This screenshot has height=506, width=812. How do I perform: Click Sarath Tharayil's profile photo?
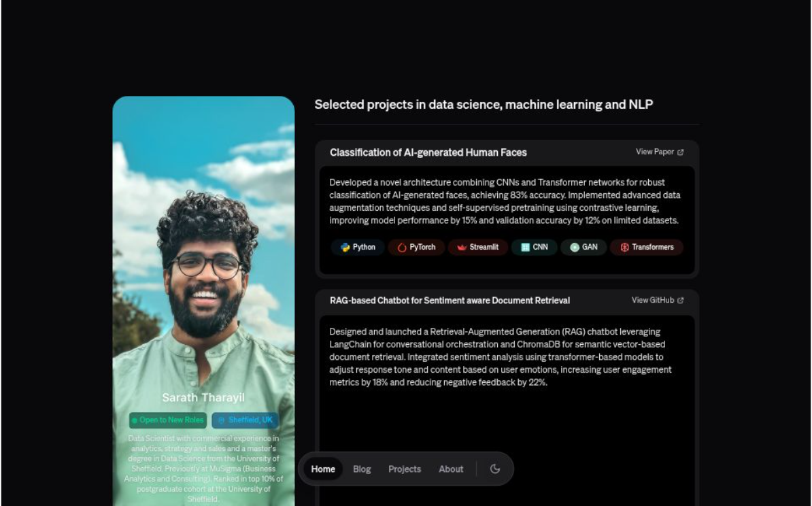pyautogui.click(x=203, y=258)
